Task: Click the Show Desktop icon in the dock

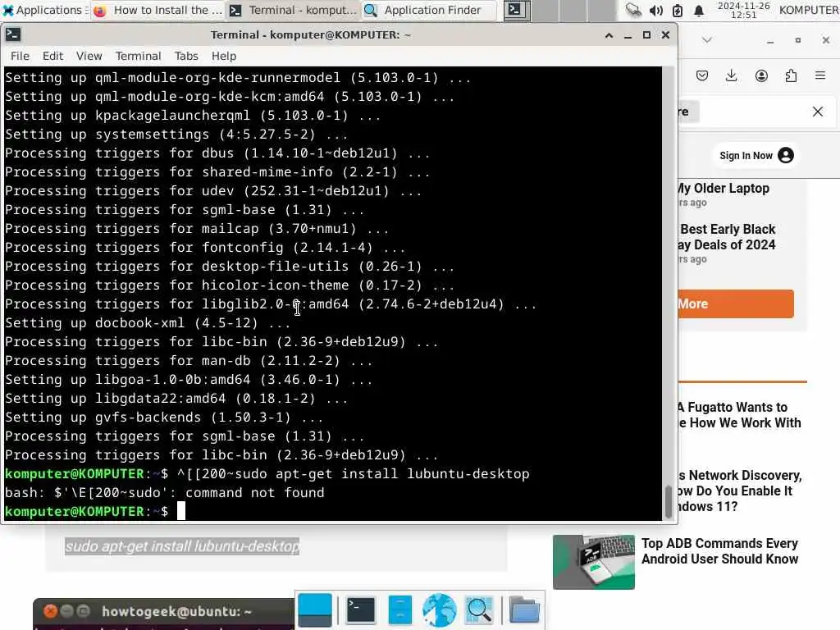Action: tap(314, 610)
